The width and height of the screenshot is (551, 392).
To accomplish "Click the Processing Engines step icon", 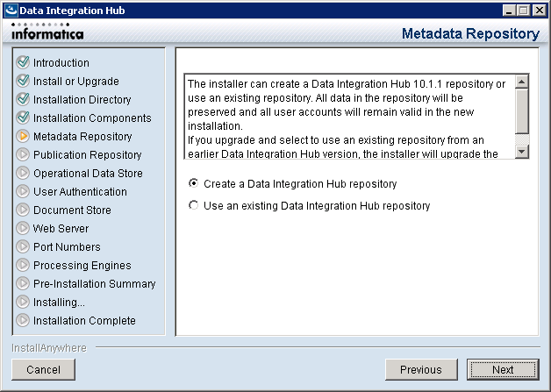I will click(x=23, y=265).
